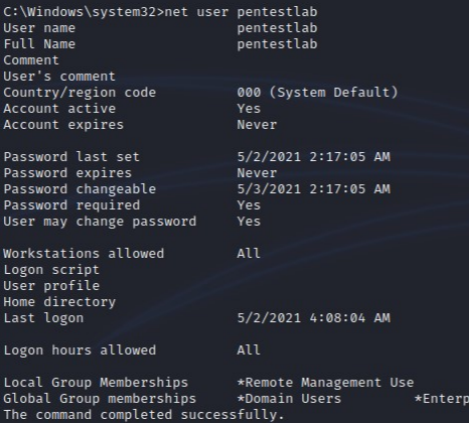Click the 'Home directory' label
This screenshot has height=423, width=469.
pos(59,302)
